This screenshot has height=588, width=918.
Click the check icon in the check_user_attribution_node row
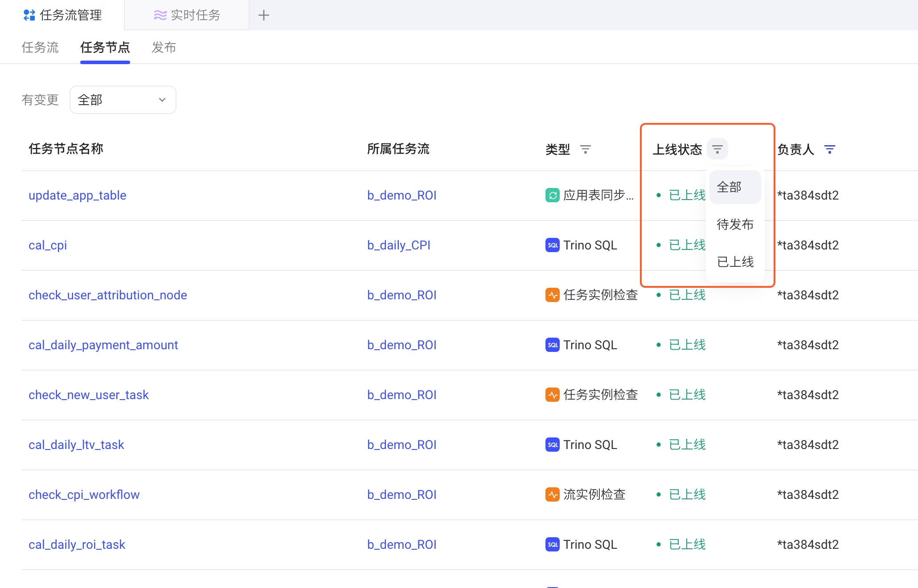coord(553,295)
